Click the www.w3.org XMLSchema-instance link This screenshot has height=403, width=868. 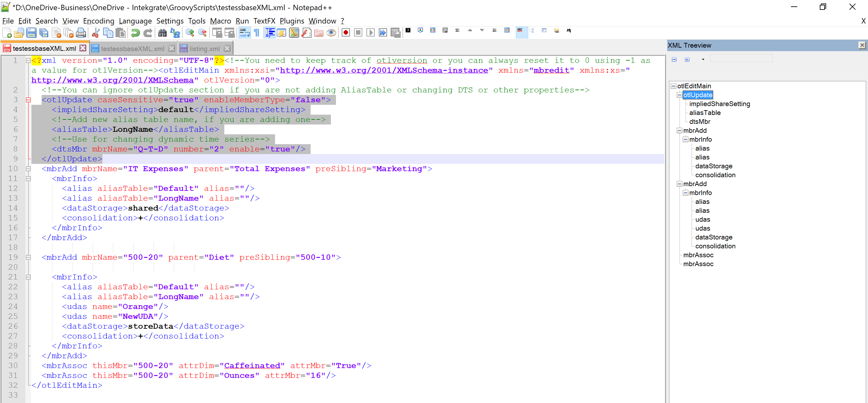[384, 70]
